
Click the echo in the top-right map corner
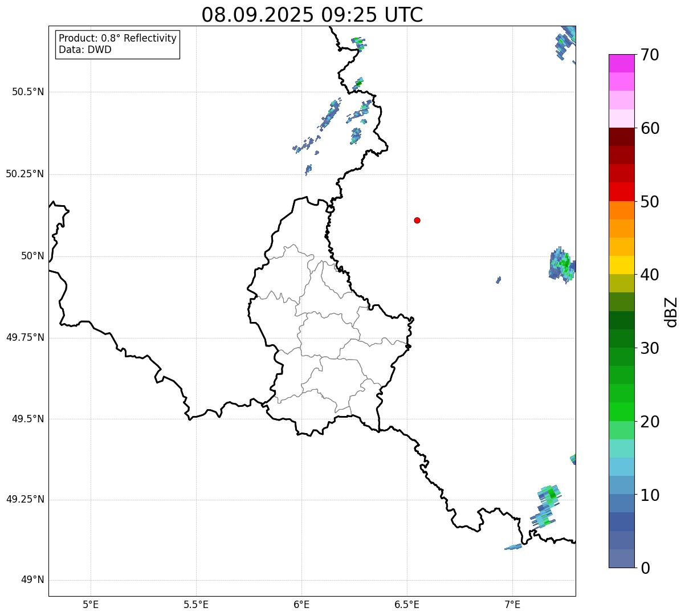(x=566, y=42)
